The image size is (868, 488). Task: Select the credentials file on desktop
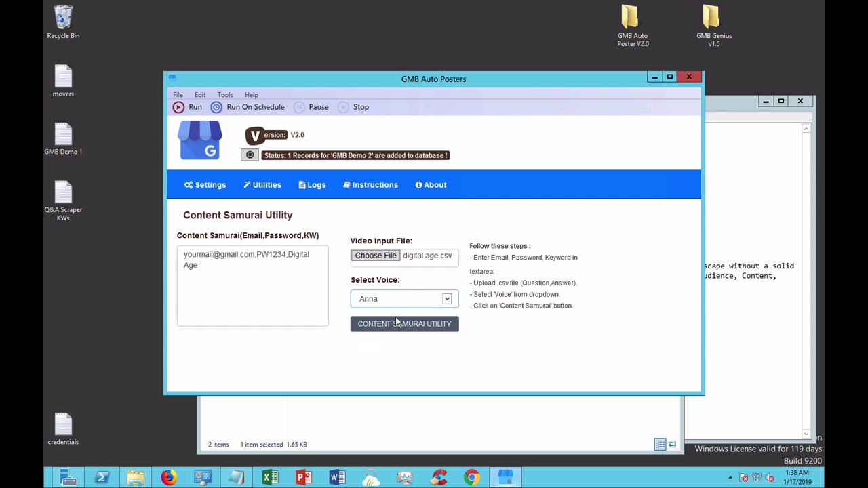click(x=63, y=429)
